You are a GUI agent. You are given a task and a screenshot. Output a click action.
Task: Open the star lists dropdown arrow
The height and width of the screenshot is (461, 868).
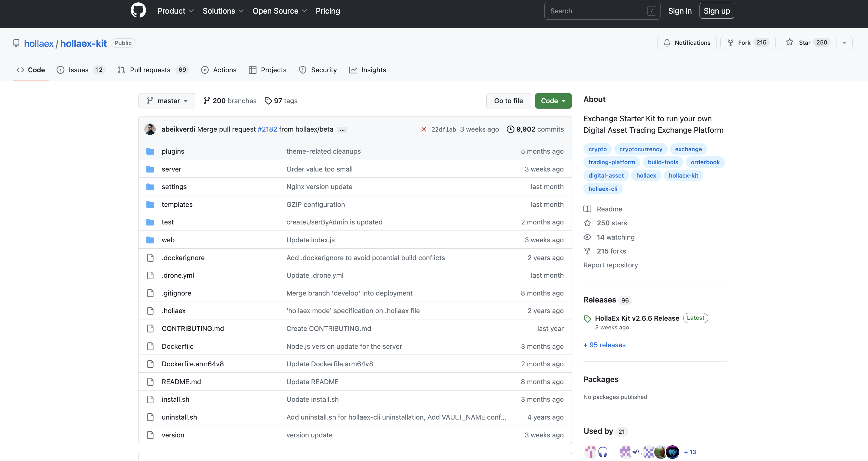(x=844, y=43)
